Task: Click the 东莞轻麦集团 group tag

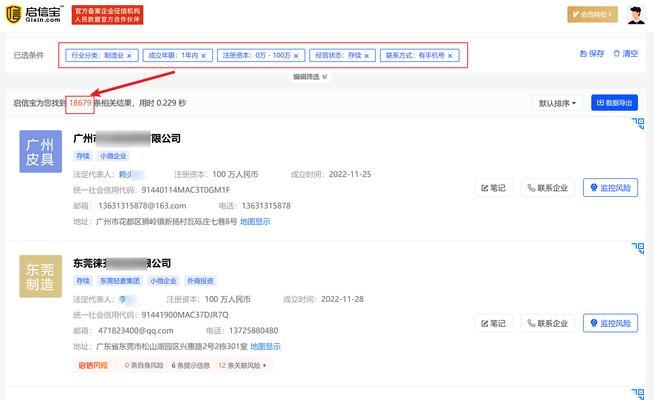Action: [x=120, y=281]
